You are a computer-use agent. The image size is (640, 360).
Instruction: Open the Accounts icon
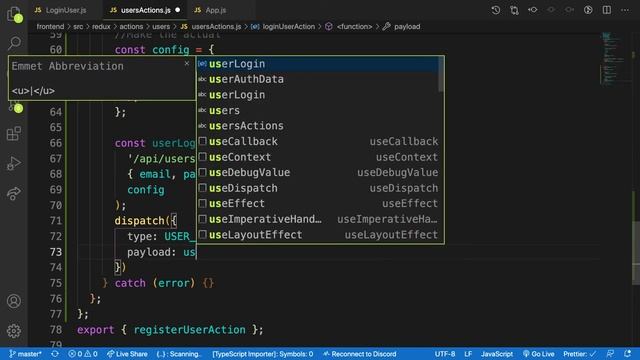coord(14,301)
